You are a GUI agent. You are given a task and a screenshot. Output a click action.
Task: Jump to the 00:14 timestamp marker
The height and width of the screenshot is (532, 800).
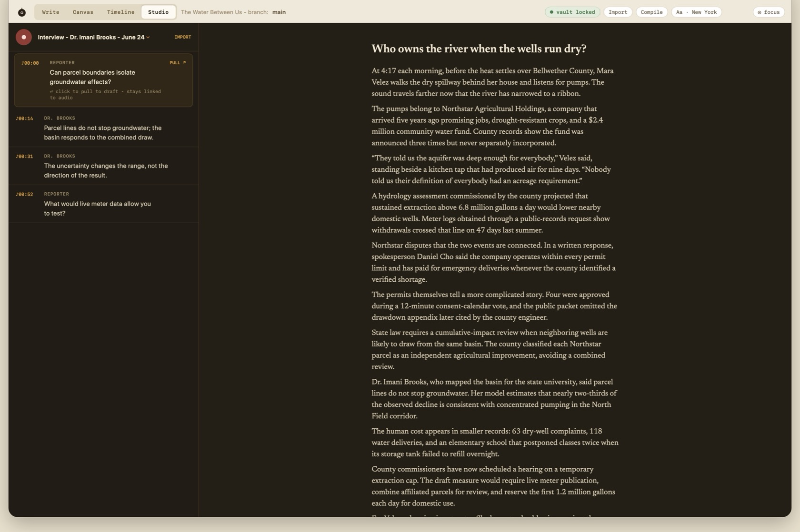point(24,118)
